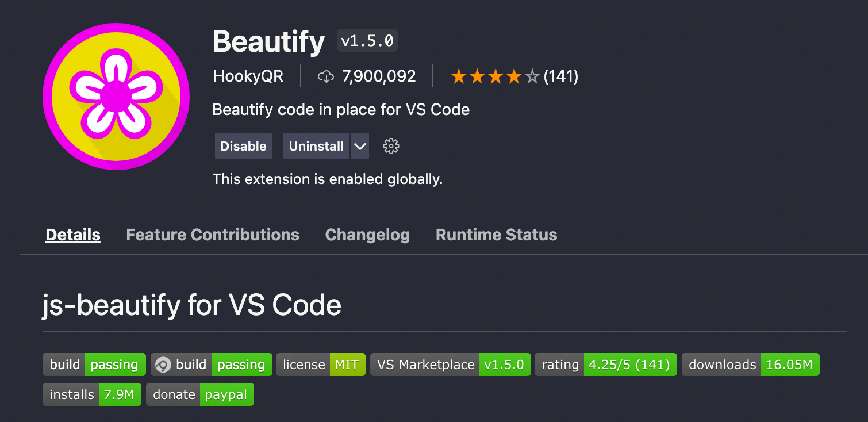Click the installs 7.9M badge

click(92, 394)
